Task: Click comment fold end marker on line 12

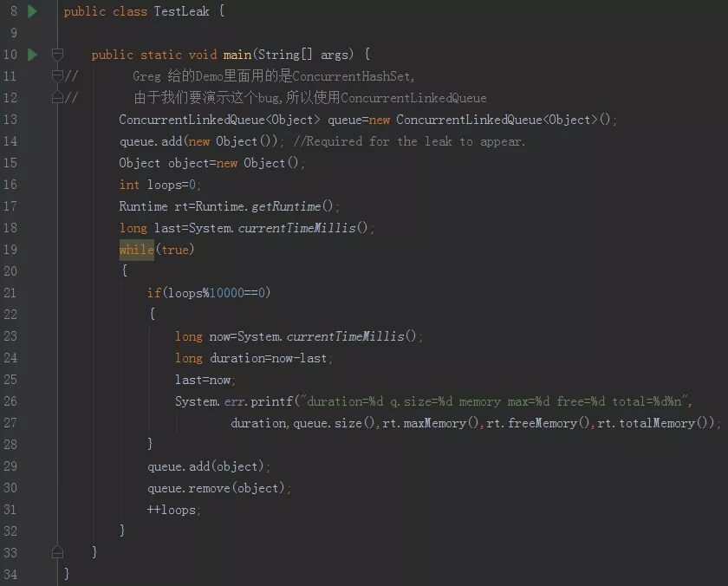Action: pyautogui.click(x=57, y=97)
